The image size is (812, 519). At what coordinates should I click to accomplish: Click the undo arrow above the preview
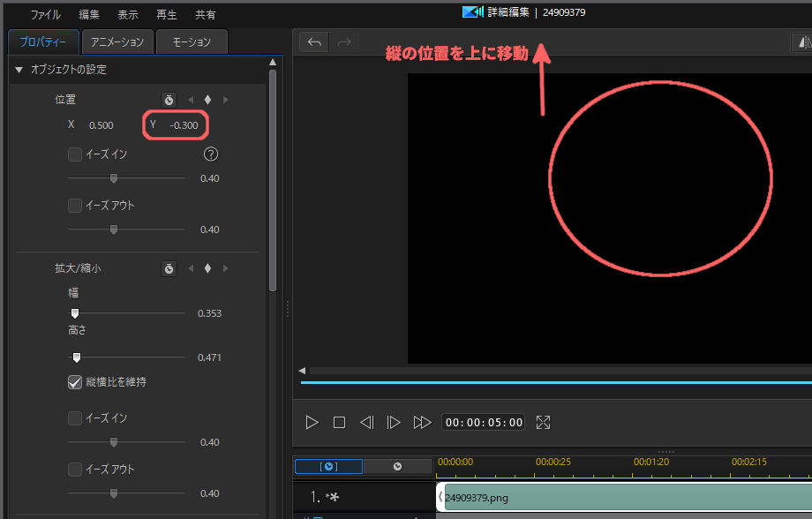point(314,42)
